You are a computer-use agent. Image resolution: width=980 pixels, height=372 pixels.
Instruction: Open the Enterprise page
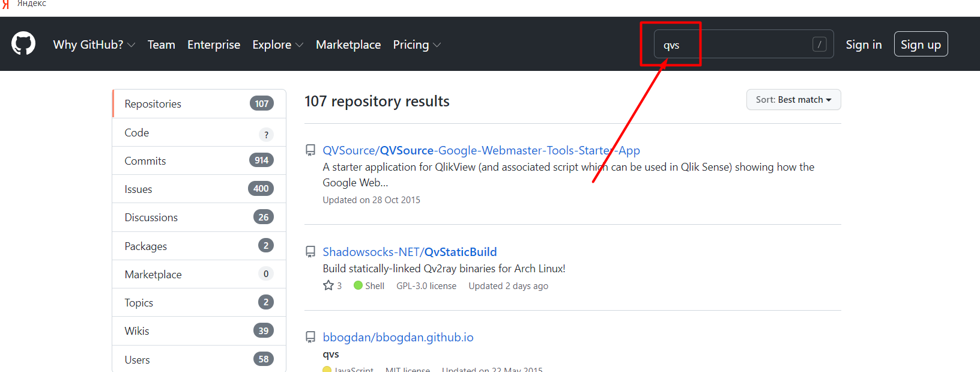[214, 44]
